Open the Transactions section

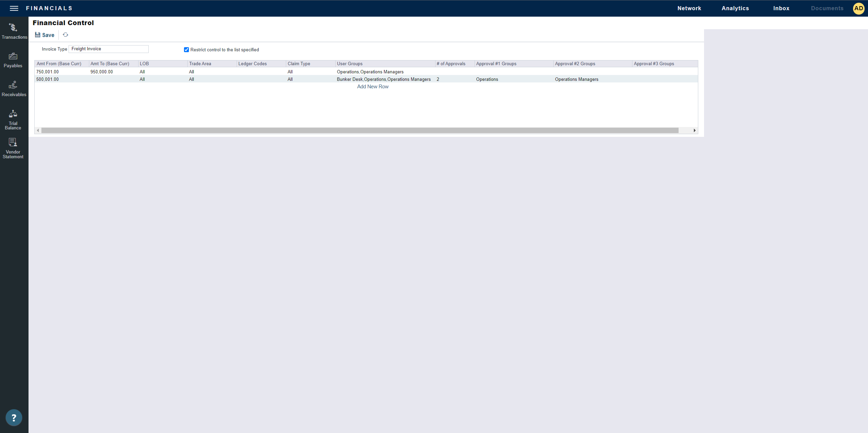point(14,31)
